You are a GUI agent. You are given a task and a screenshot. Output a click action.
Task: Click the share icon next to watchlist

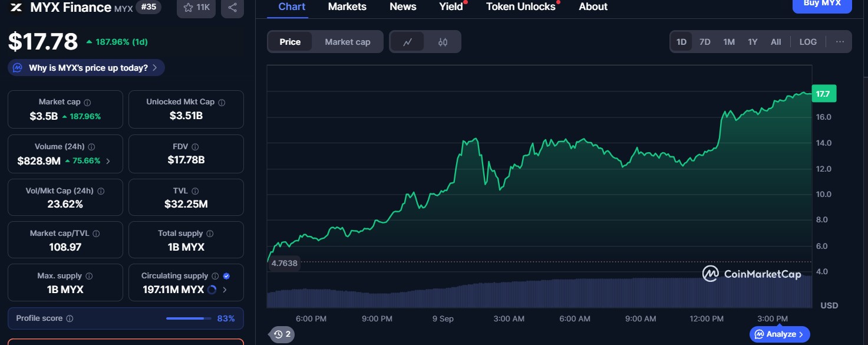click(232, 8)
